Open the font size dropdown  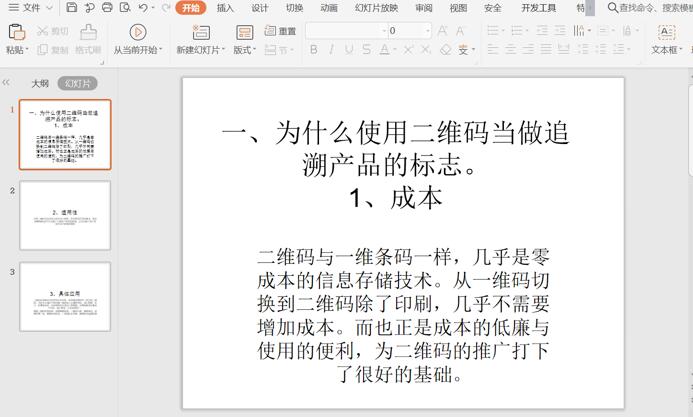pyautogui.click(x=426, y=31)
